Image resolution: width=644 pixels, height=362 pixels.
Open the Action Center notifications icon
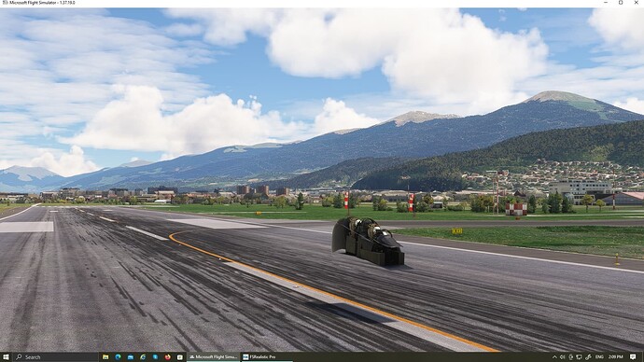tap(633, 357)
